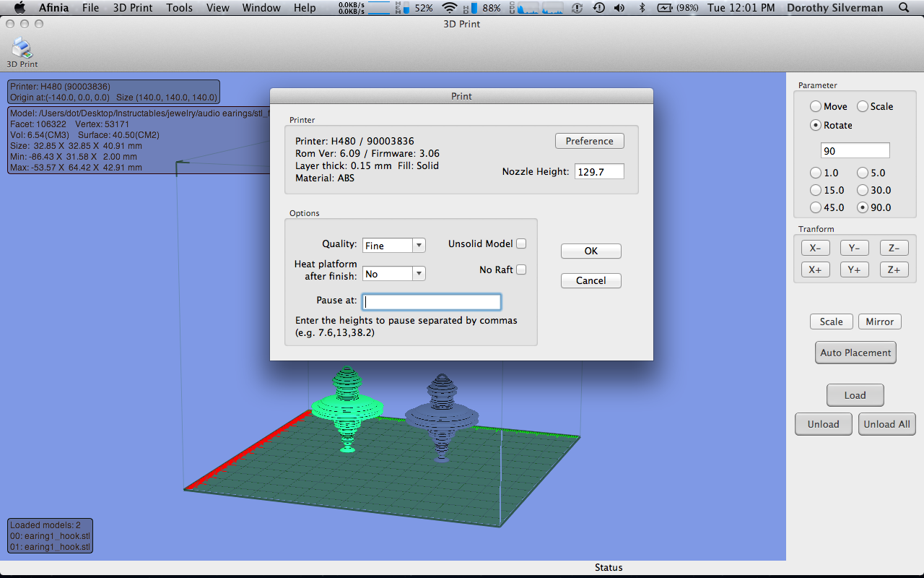Click the sync alert icon in menu bar
This screenshot has height=578, width=924.
tap(577, 8)
